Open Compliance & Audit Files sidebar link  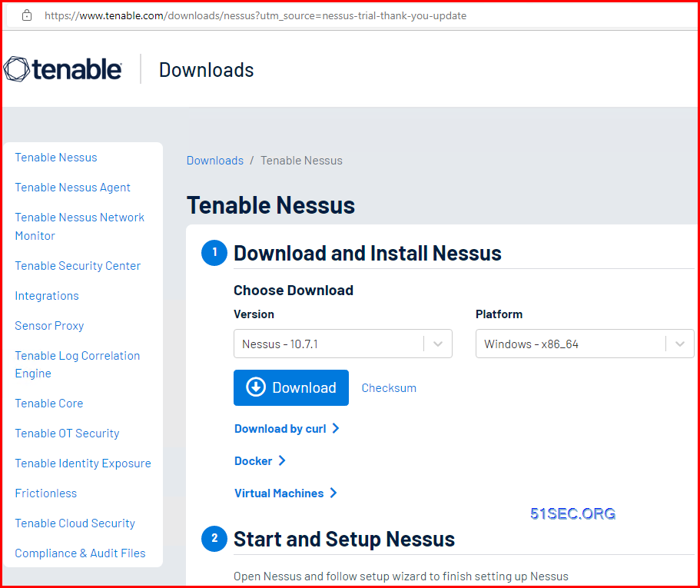[81, 553]
